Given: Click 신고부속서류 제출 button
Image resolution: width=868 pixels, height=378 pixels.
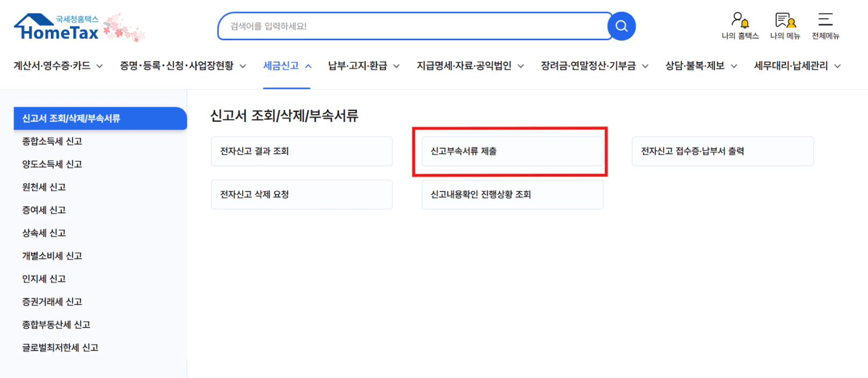Looking at the screenshot, I should pyautogui.click(x=512, y=151).
